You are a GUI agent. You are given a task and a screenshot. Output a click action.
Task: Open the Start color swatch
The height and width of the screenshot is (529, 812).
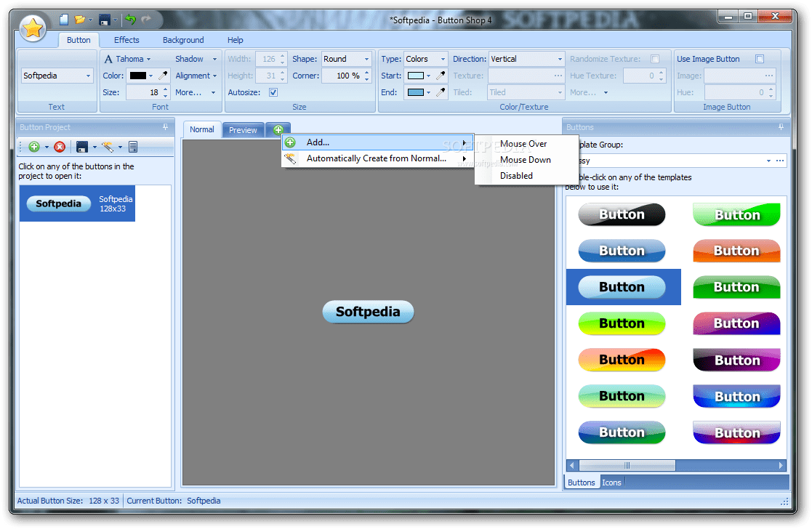pyautogui.click(x=419, y=76)
